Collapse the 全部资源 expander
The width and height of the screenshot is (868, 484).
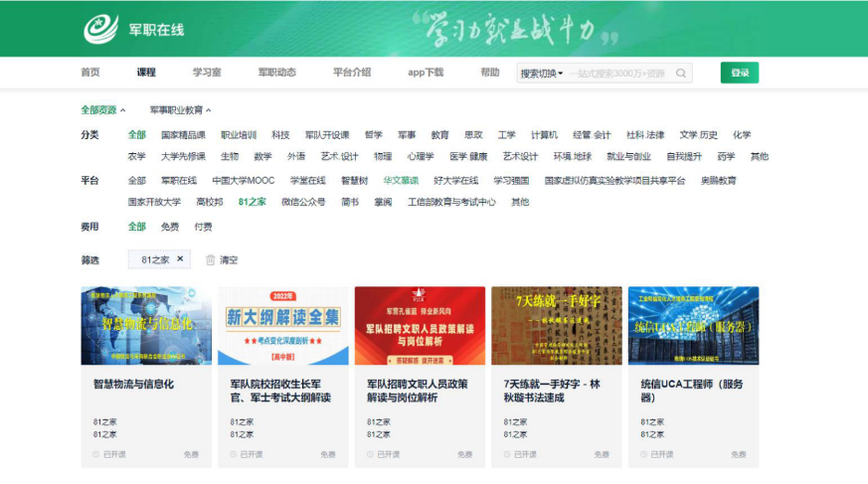[x=104, y=110]
